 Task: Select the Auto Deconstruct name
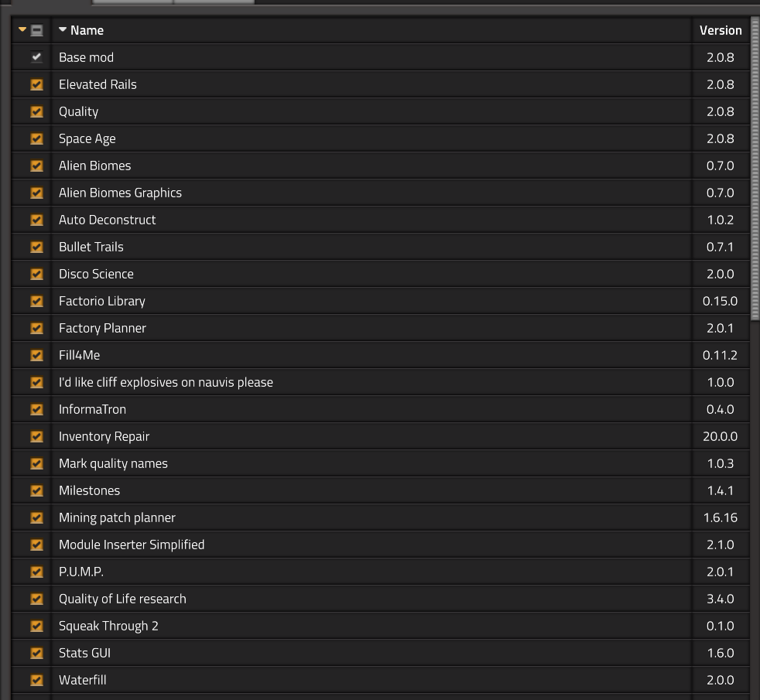coord(107,220)
